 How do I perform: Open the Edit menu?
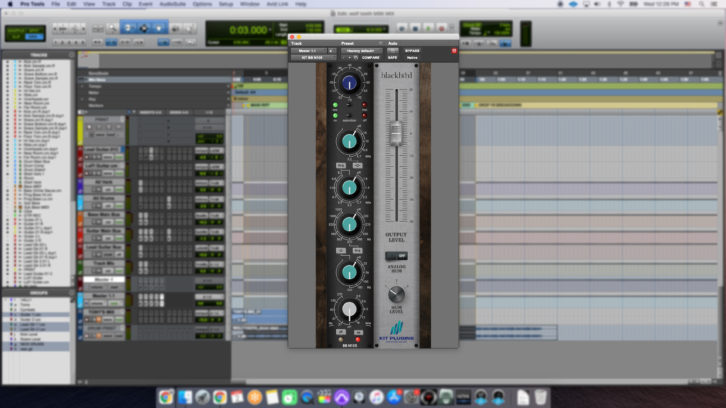coord(71,4)
